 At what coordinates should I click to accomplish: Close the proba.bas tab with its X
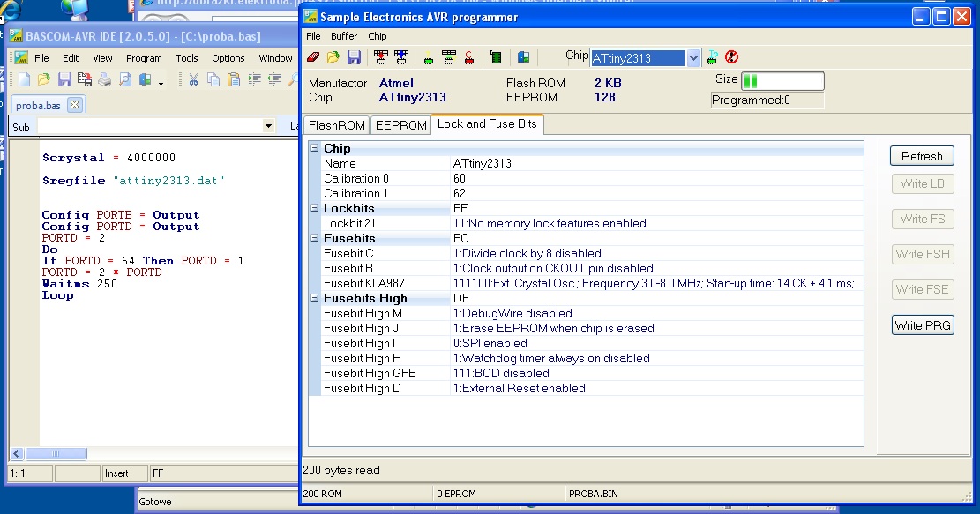[x=74, y=104]
